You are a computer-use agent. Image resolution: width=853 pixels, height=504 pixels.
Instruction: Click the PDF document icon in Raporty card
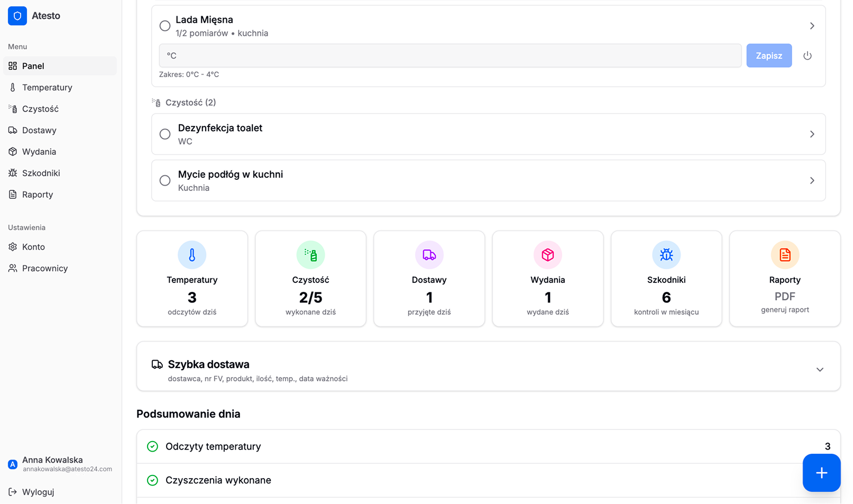pos(784,255)
